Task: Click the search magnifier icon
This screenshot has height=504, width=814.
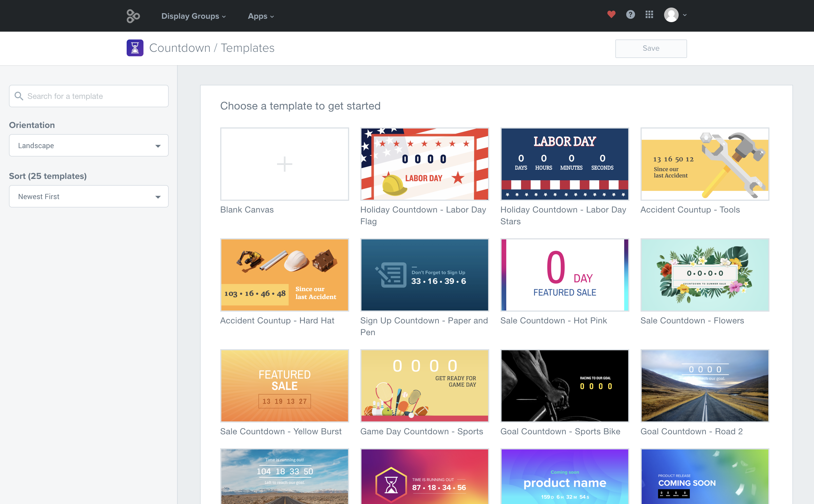Action: click(x=19, y=96)
